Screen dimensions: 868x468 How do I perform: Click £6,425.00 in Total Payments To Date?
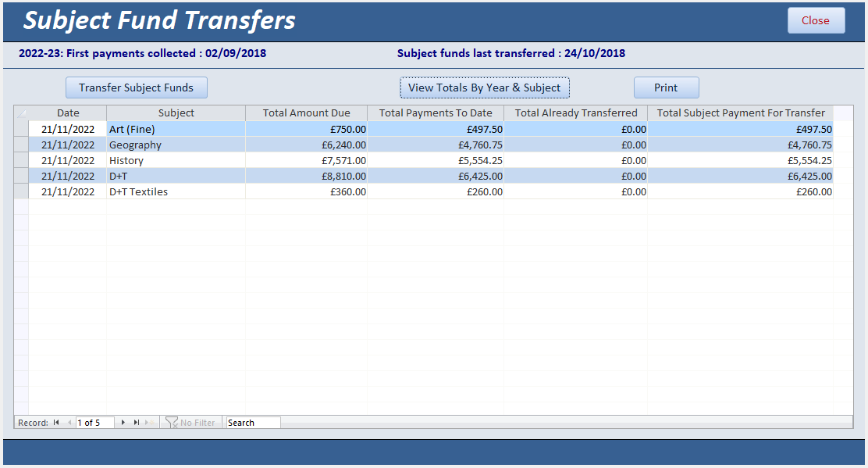[436, 176]
